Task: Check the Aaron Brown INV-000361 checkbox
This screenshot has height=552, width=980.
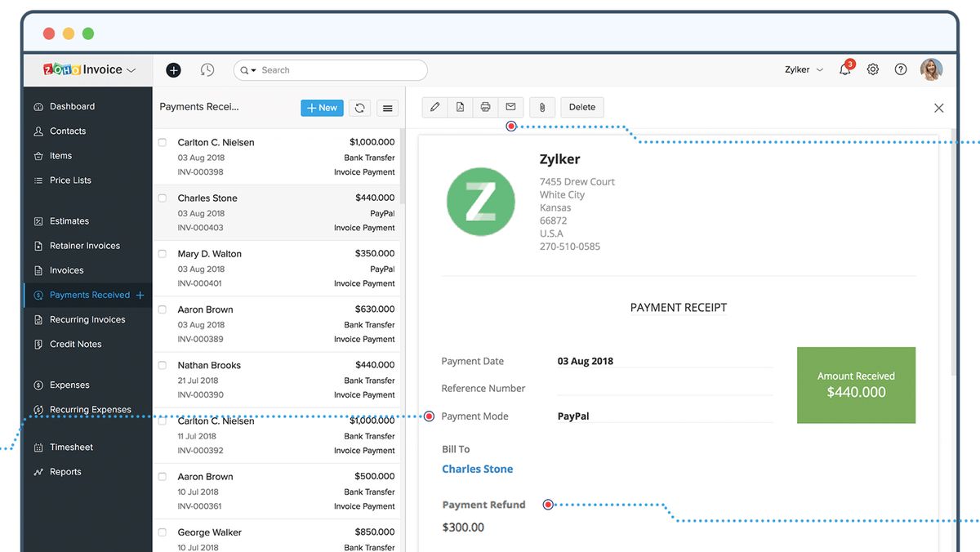Action: click(x=163, y=477)
